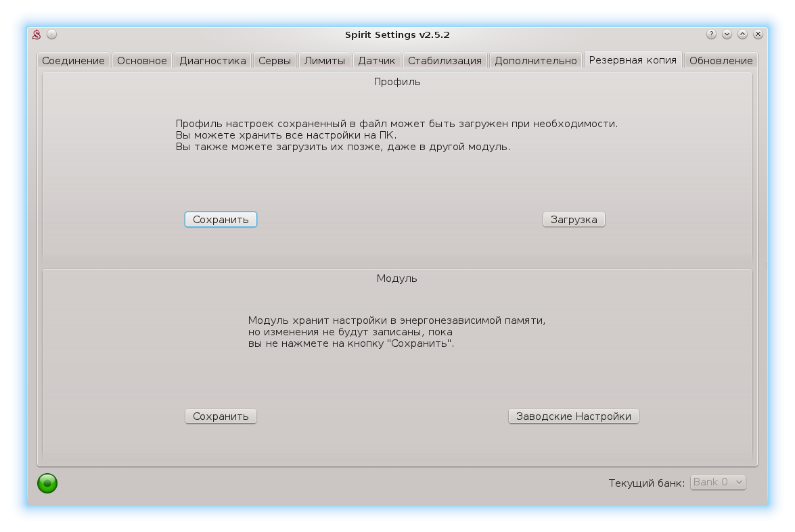
Task: Open the Лимиты tab
Action: pyautogui.click(x=324, y=61)
